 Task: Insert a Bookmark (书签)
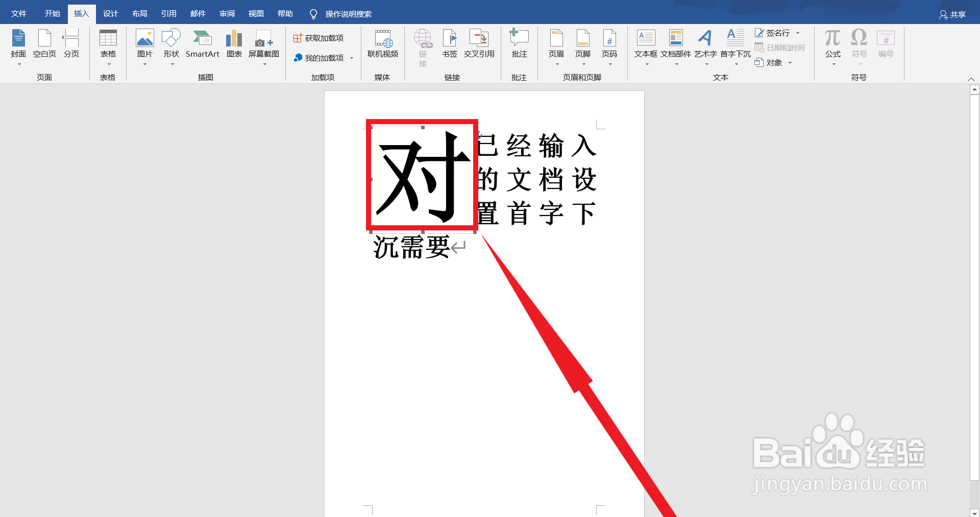450,44
